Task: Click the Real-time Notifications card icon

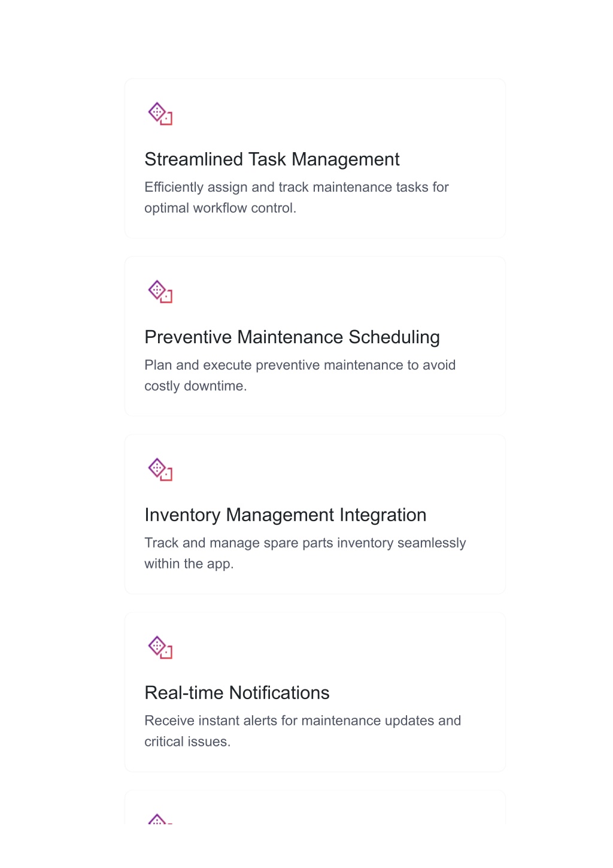Action: [x=160, y=647]
